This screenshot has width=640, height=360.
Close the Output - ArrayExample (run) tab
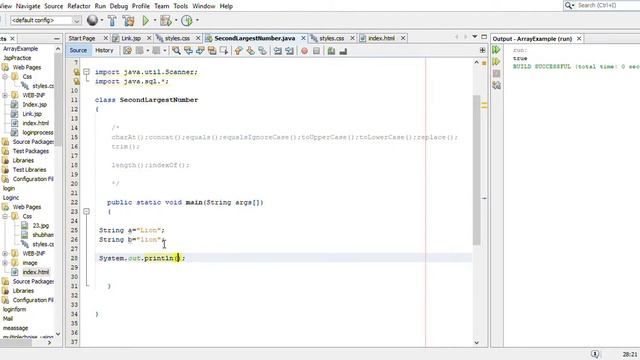[x=579, y=38]
